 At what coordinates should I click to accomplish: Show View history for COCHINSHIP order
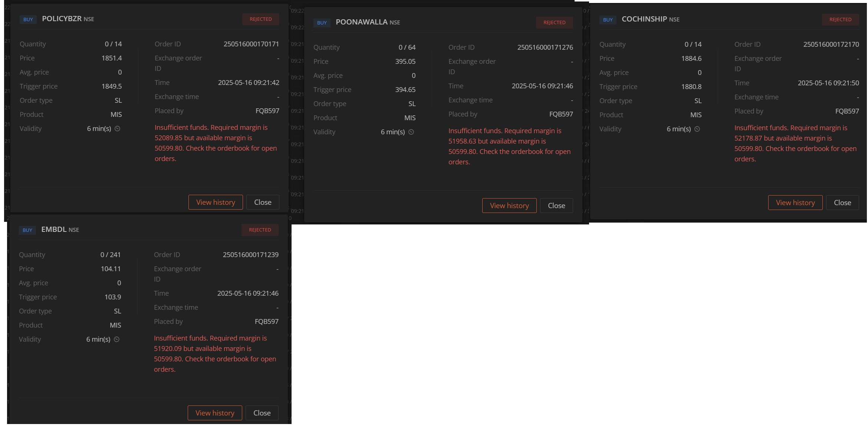(795, 203)
